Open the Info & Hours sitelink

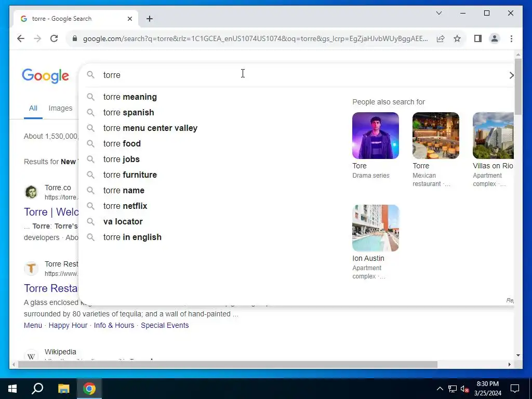[x=114, y=325]
